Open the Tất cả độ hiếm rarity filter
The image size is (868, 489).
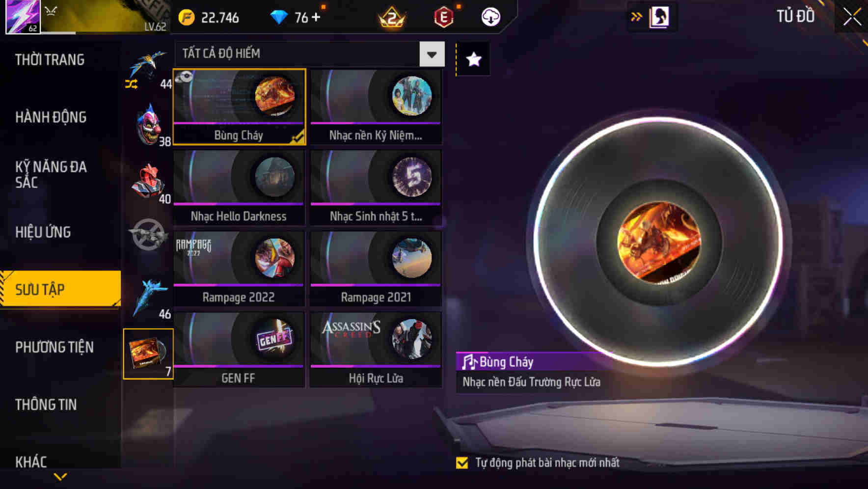click(x=310, y=54)
